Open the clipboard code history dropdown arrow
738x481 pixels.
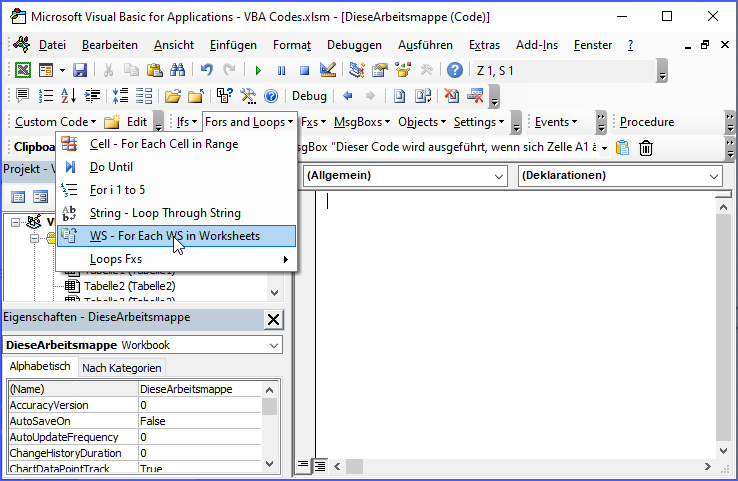pyautogui.click(x=604, y=148)
